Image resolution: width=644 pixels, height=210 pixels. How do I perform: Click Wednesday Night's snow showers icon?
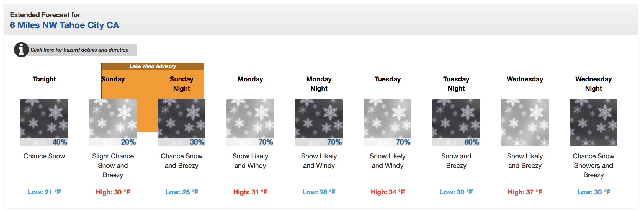tap(594, 122)
